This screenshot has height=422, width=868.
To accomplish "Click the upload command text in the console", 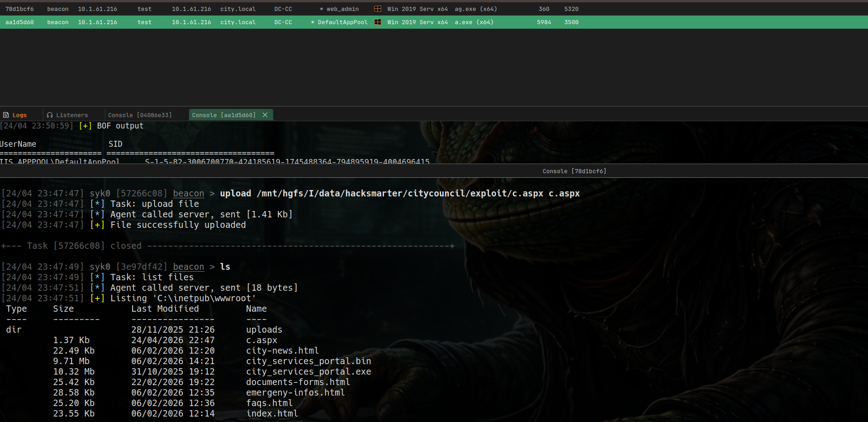I will point(400,193).
